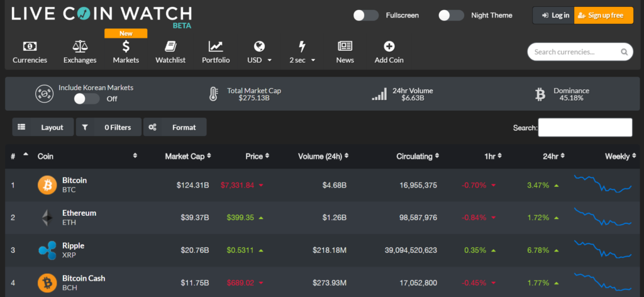Click Ripple price $0.5311
The width and height of the screenshot is (644, 297).
click(x=240, y=250)
